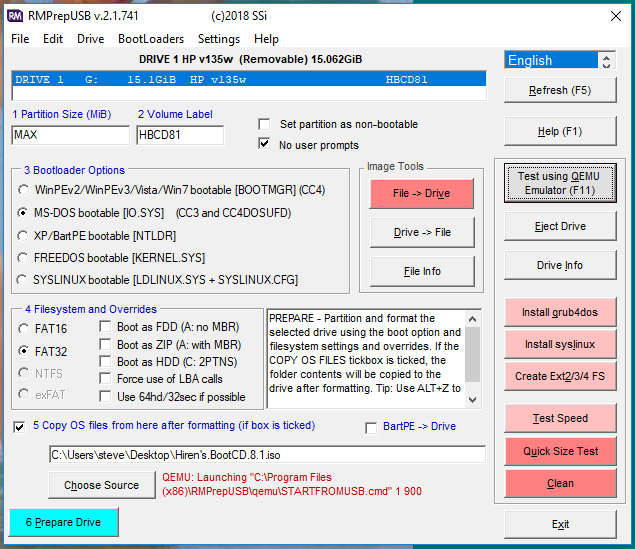Viewport: 635px width, 549px height.
Task: Click the File Info button
Action: pyautogui.click(x=422, y=271)
